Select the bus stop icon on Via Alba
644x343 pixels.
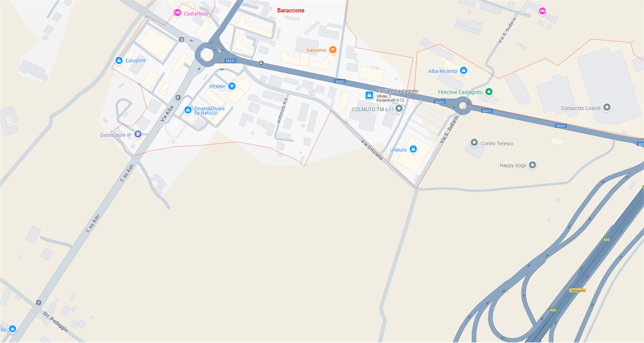coord(178,97)
